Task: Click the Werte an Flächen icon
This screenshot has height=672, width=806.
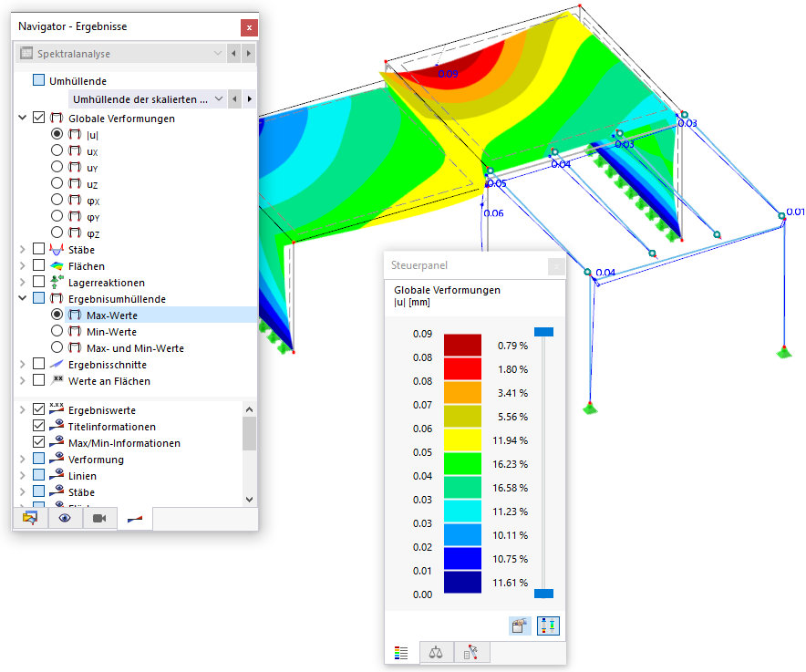Action: pos(57,380)
